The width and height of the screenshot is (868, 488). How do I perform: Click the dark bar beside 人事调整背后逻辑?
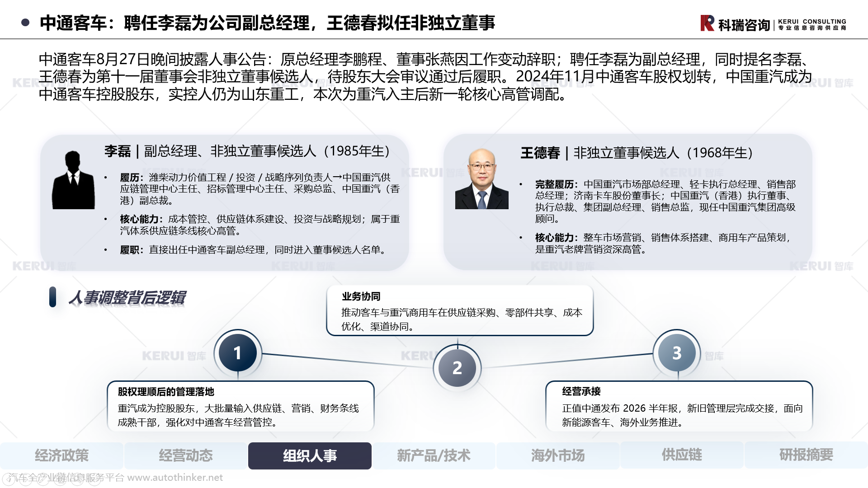tap(52, 297)
